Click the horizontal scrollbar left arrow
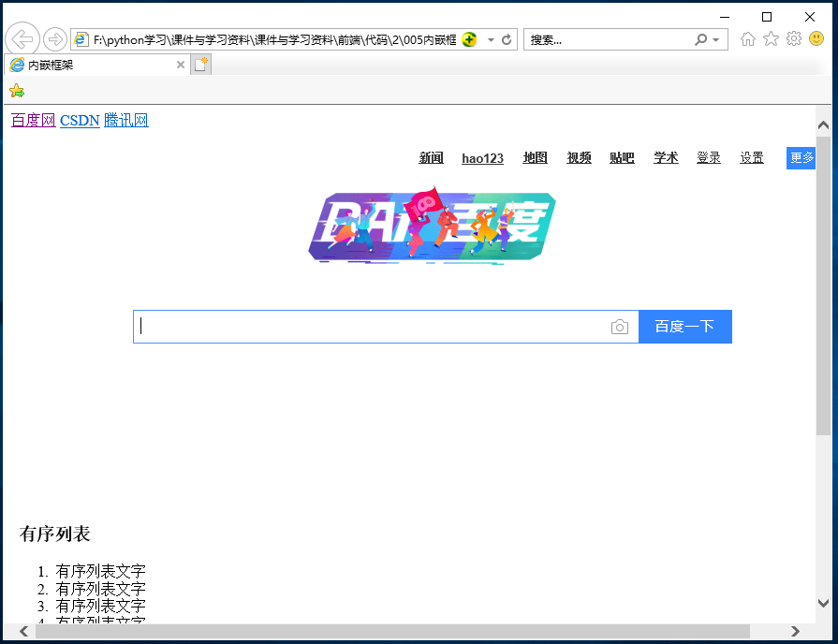Image resolution: width=838 pixels, height=644 pixels. (x=23, y=631)
